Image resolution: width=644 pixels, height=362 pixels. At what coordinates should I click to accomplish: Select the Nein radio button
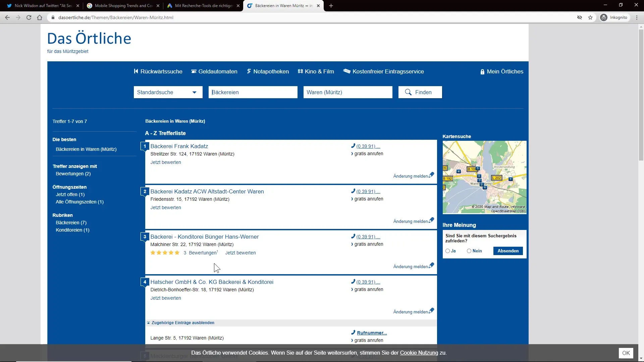(x=469, y=251)
